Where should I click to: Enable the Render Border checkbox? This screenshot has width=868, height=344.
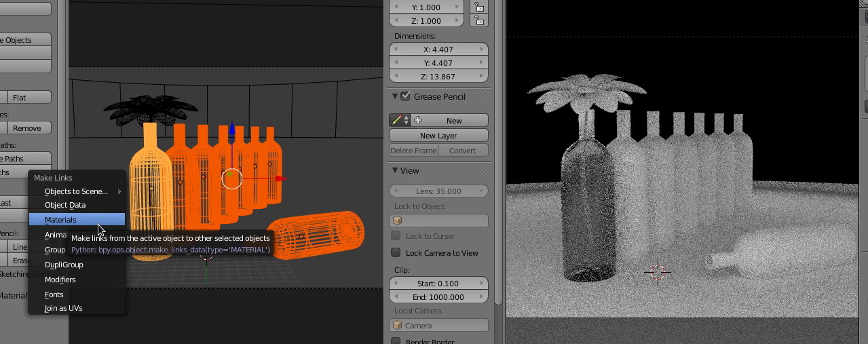coord(396,341)
